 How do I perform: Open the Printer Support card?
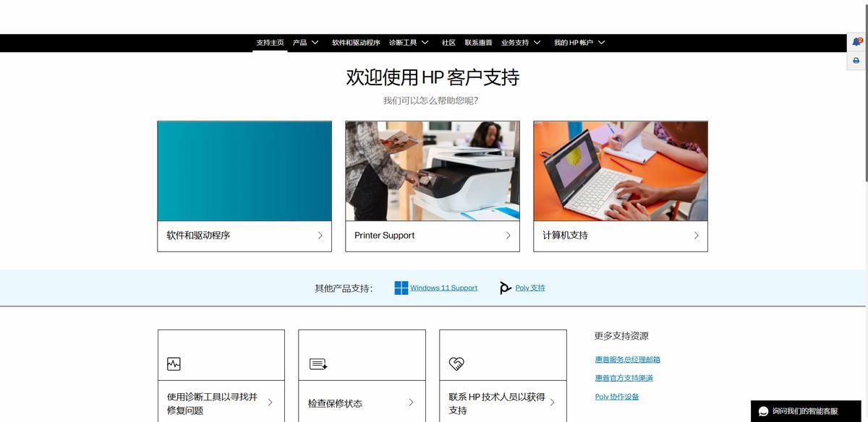tap(433, 236)
